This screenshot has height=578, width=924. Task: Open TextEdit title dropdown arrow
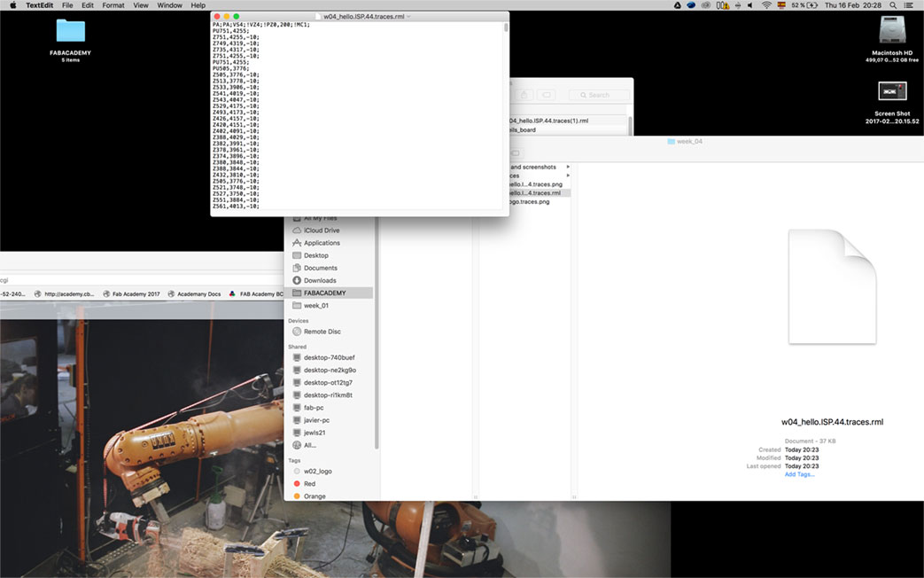point(409,17)
